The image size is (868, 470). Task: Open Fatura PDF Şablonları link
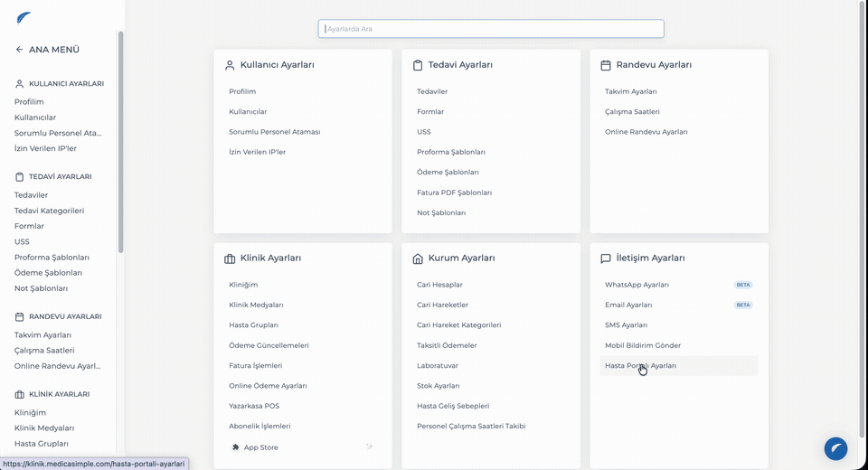coord(455,193)
